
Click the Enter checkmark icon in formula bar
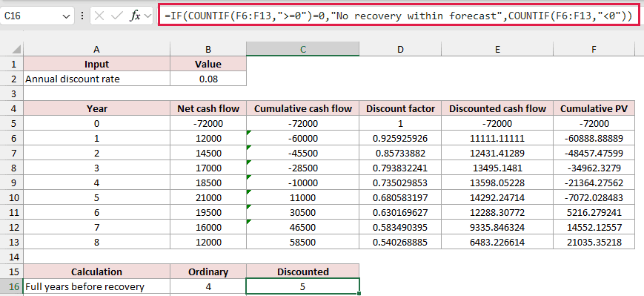click(117, 16)
